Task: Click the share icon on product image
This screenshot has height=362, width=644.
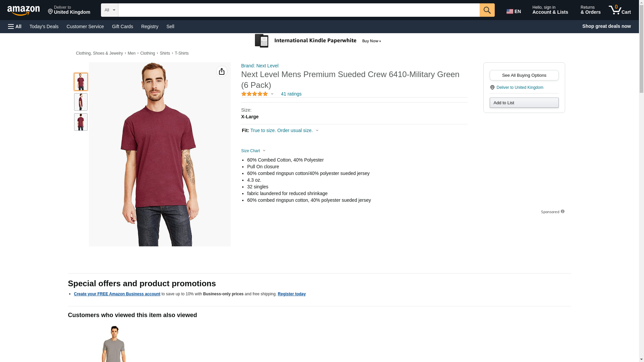Action: (222, 71)
